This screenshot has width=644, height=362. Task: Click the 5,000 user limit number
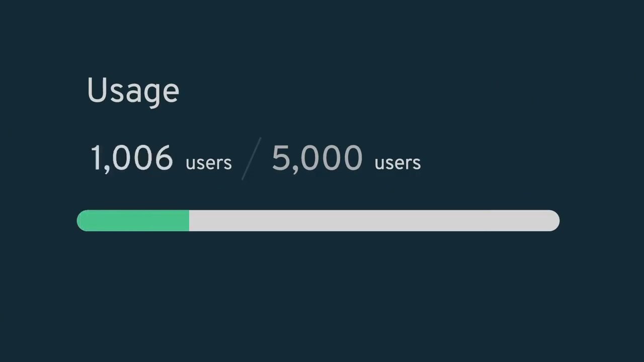pyautogui.click(x=317, y=158)
